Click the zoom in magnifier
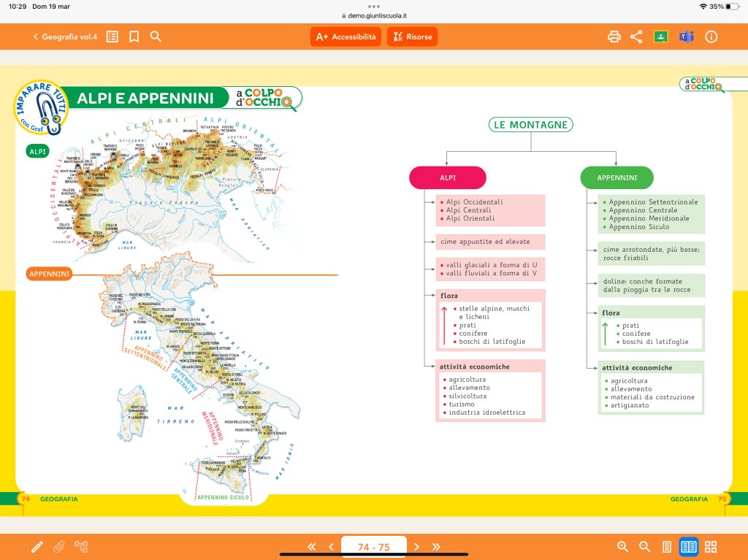 (623, 546)
